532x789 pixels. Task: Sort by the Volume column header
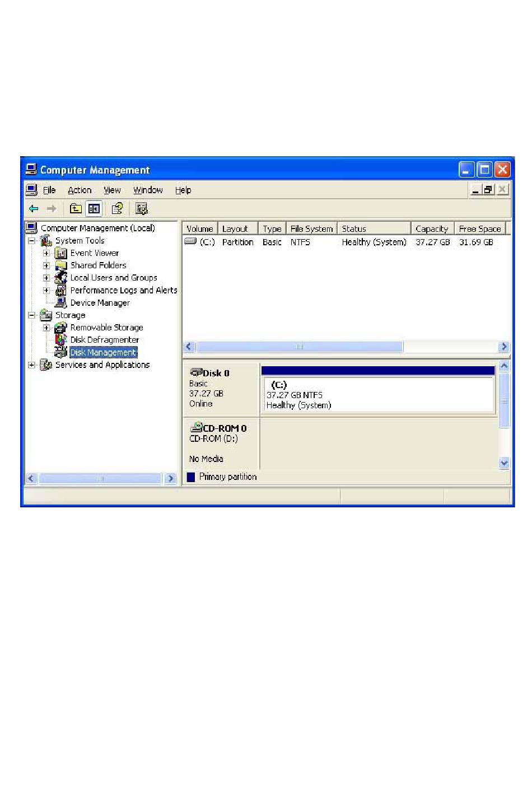(x=200, y=228)
